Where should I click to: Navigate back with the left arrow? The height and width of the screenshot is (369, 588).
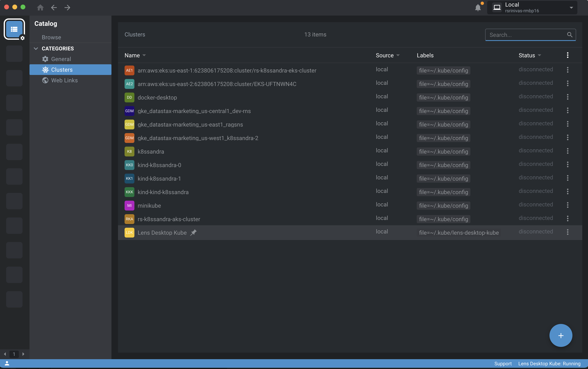pos(54,8)
